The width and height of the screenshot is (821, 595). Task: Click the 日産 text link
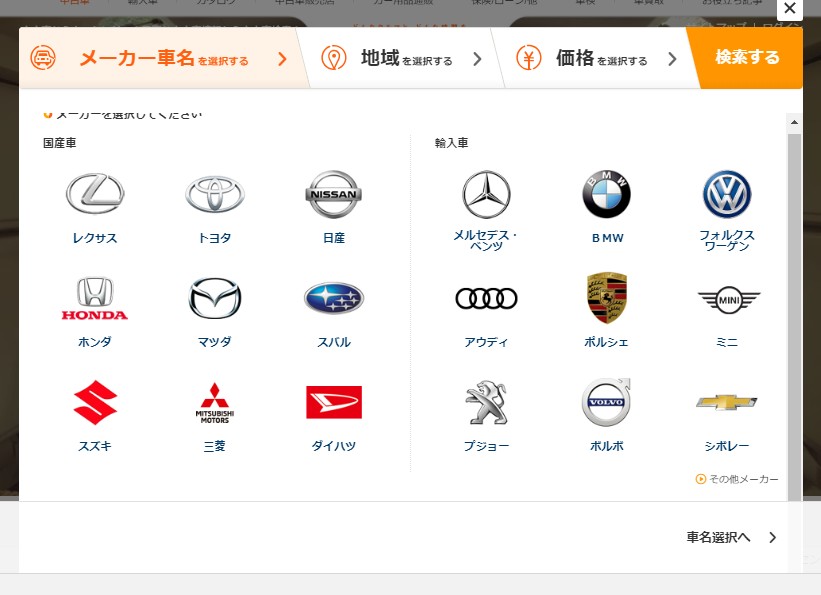click(x=334, y=238)
